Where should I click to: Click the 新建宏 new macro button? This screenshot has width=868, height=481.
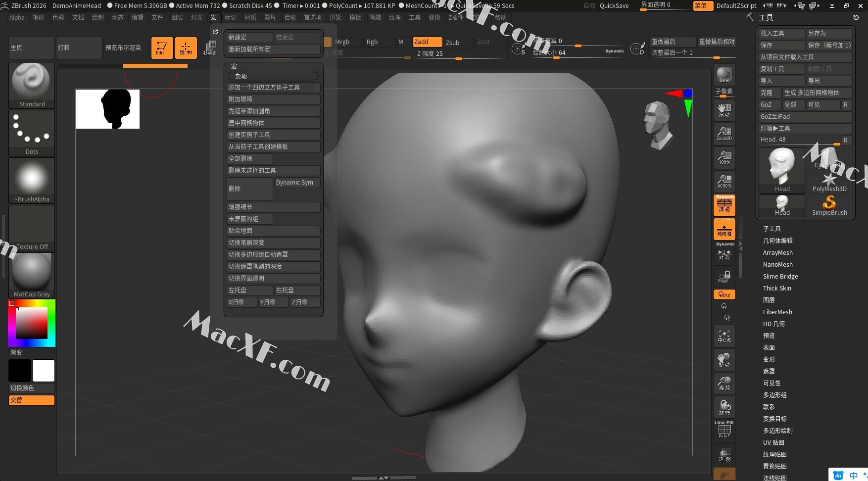[x=249, y=37]
